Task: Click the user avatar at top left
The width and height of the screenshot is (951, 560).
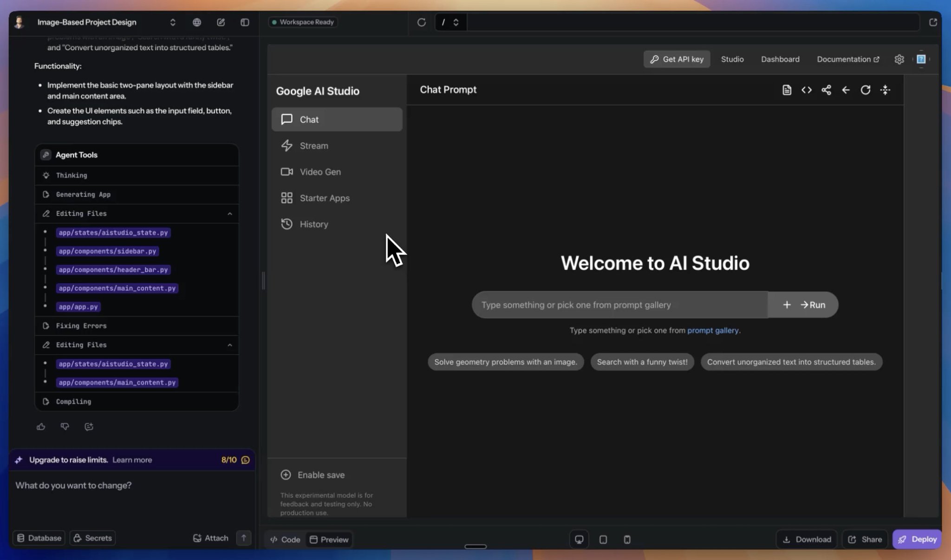Action: pyautogui.click(x=19, y=22)
